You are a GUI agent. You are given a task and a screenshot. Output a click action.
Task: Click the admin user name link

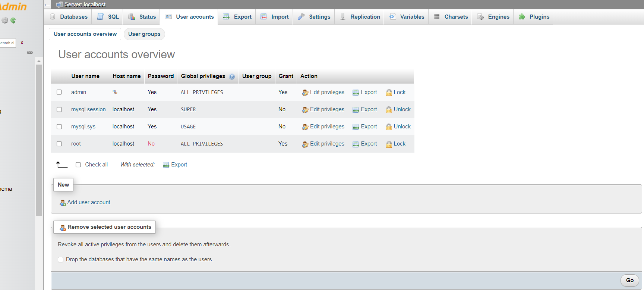(x=79, y=92)
